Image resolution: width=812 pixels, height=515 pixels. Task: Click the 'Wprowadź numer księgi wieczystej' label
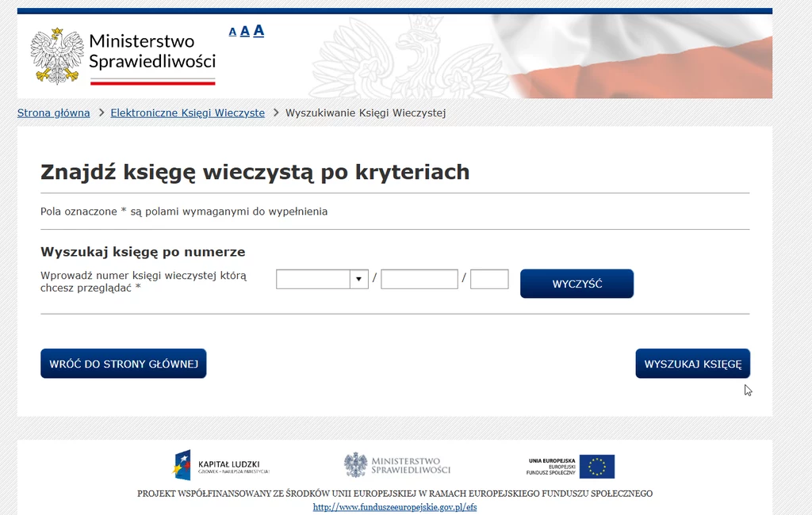(144, 281)
